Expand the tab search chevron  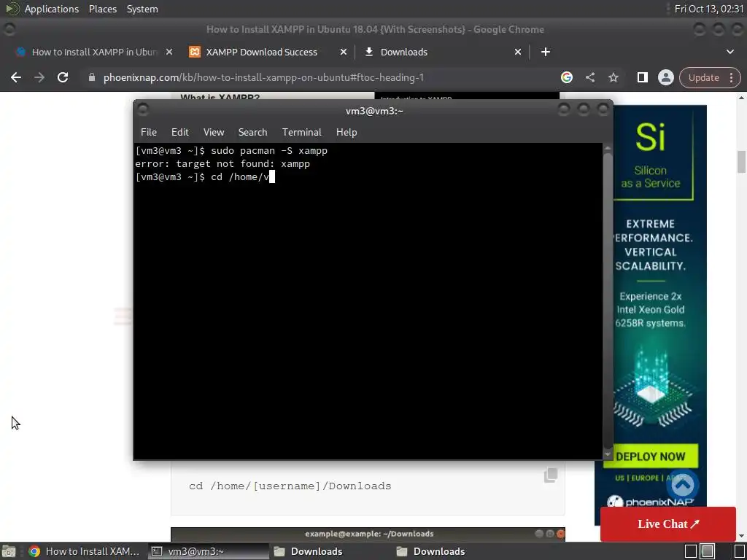(x=729, y=52)
